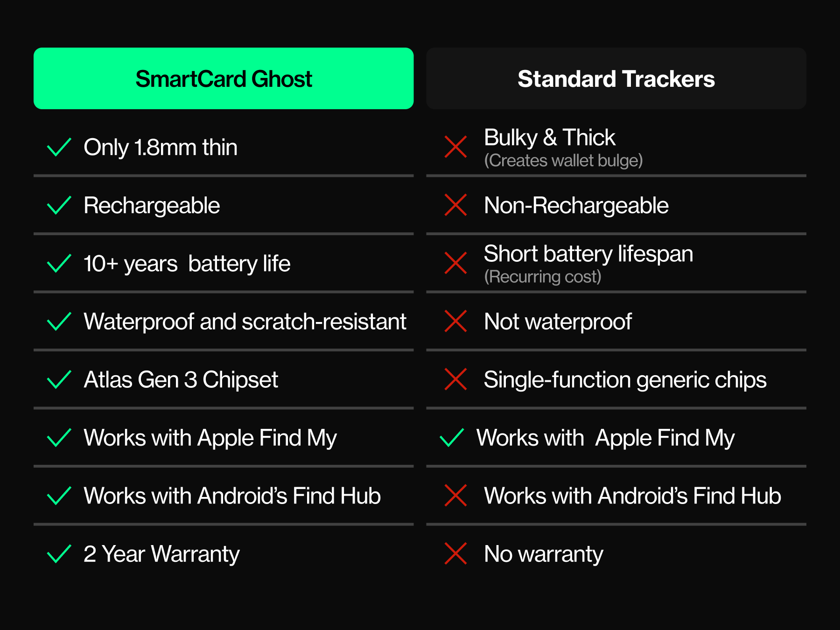
Task: Click the red X beside Short battery lifespan
Action: (455, 263)
